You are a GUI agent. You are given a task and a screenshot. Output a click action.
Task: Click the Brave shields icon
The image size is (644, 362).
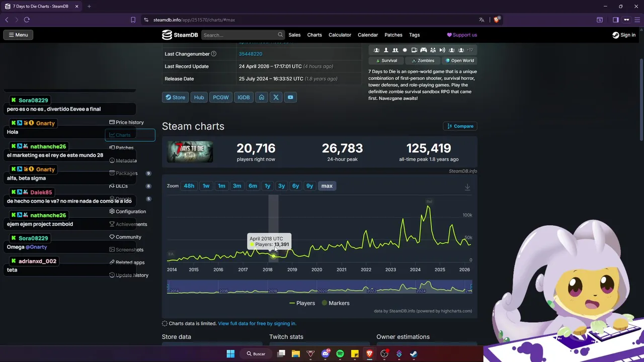497,20
